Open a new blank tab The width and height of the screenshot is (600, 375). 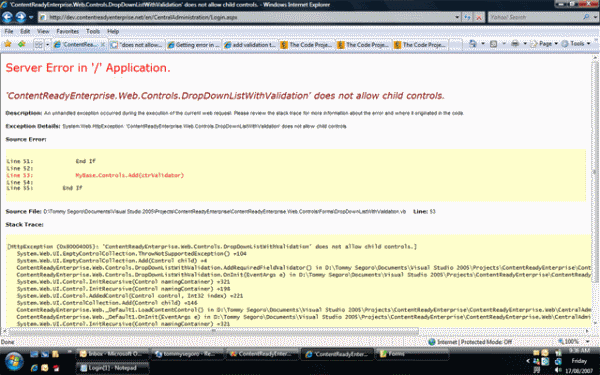click(x=455, y=45)
